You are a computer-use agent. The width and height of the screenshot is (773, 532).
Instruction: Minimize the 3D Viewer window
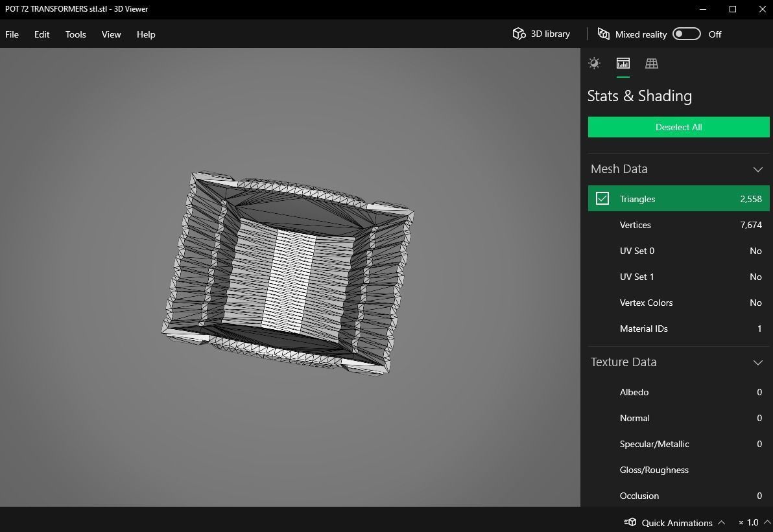tap(703, 9)
